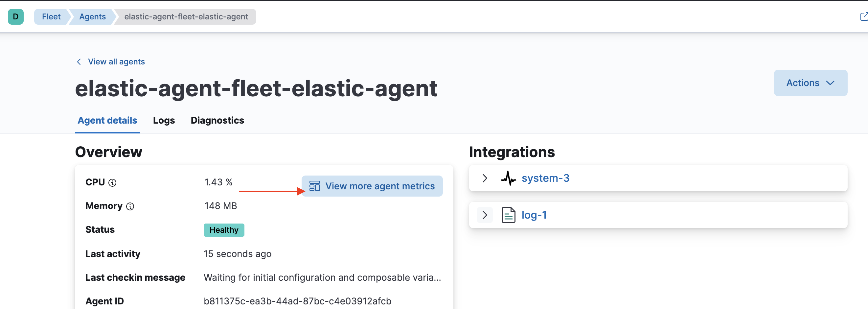Open the Diagnostics tab

tap(217, 120)
